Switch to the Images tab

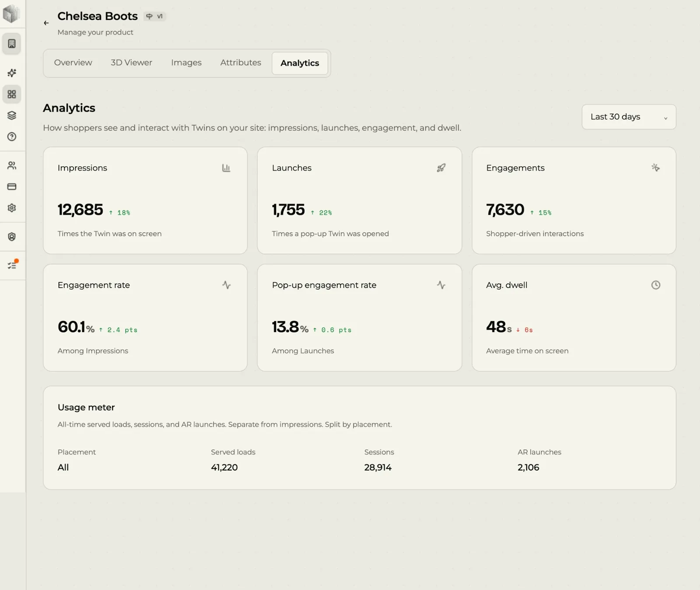click(186, 63)
